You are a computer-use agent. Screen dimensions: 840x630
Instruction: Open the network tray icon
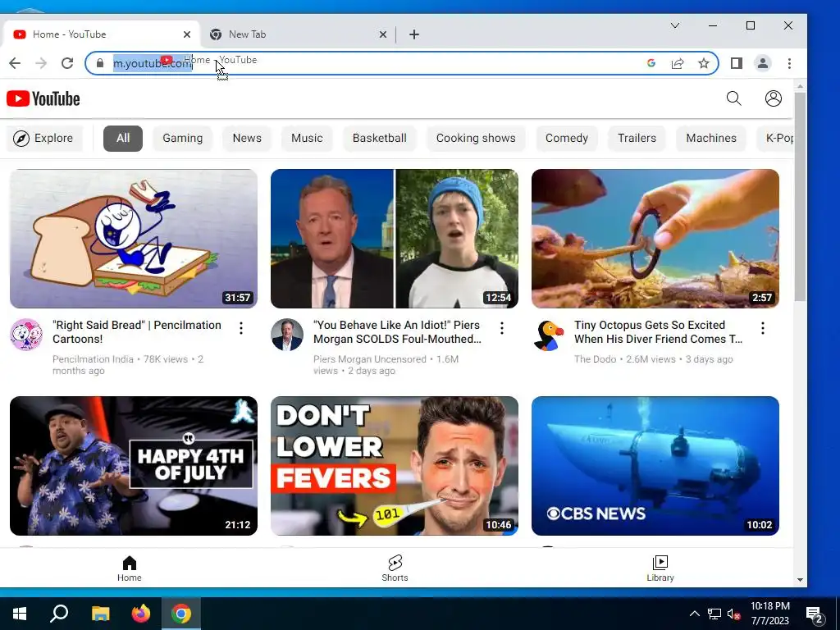[x=714, y=614]
